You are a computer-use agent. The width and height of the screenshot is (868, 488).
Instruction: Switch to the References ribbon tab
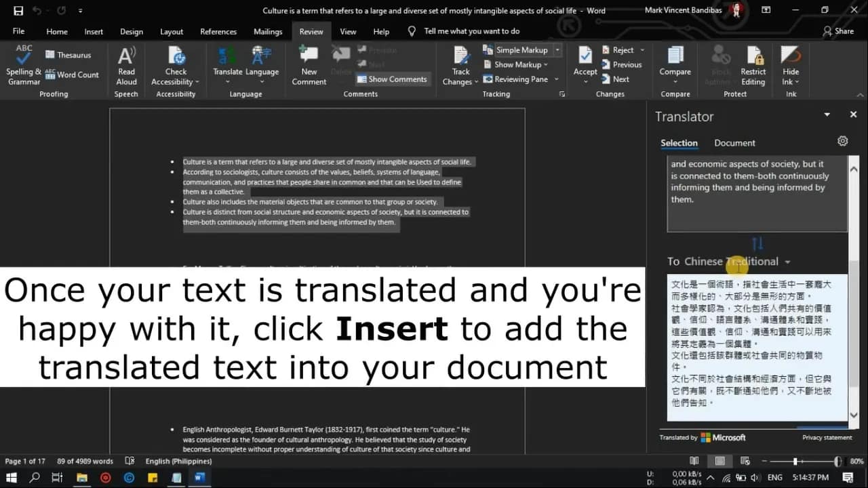point(217,32)
